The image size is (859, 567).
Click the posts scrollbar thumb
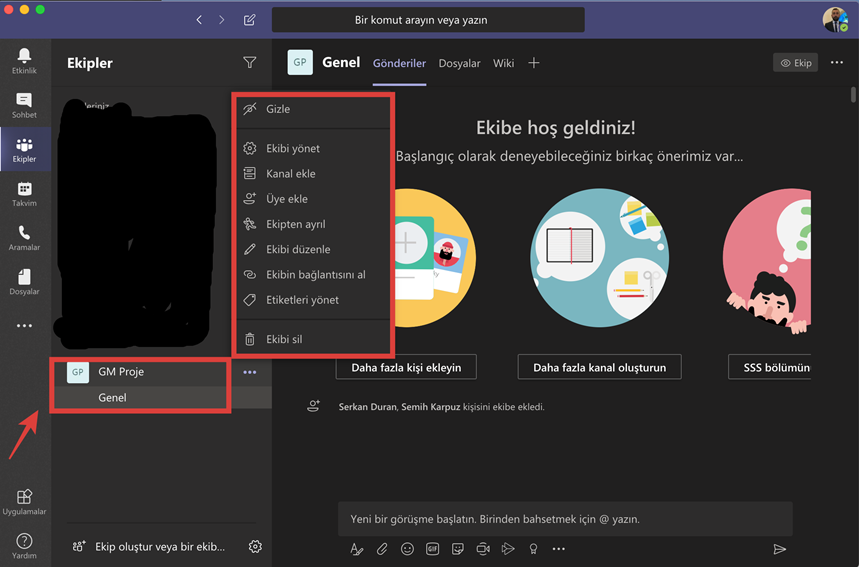tap(853, 94)
